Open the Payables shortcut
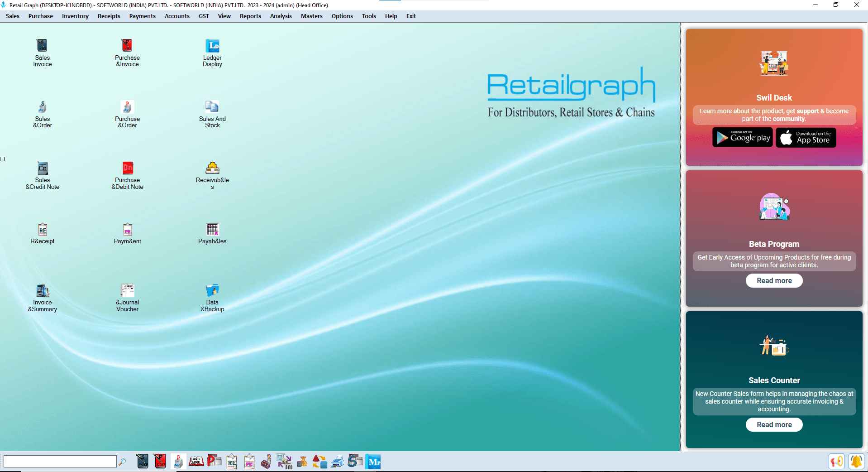Screen dimensions: 868x472 click(211, 233)
